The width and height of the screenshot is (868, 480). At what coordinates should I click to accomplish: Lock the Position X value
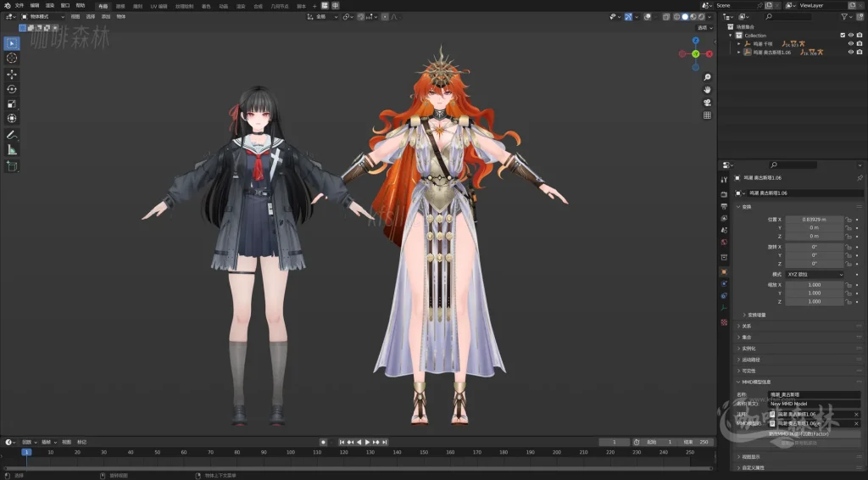click(x=848, y=220)
